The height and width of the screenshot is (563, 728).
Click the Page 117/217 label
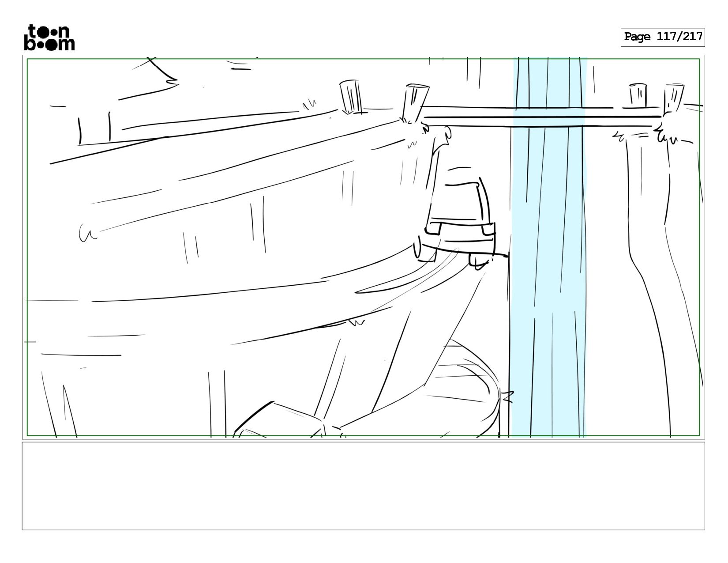click(x=663, y=37)
